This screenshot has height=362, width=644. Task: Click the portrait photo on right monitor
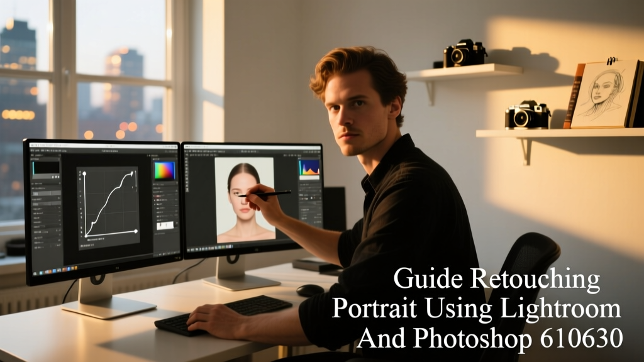point(246,200)
